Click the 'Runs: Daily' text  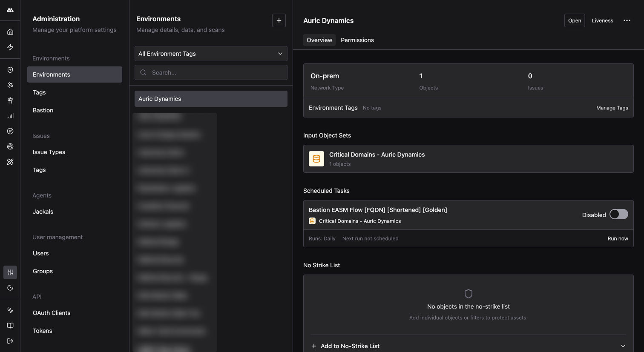322,238
